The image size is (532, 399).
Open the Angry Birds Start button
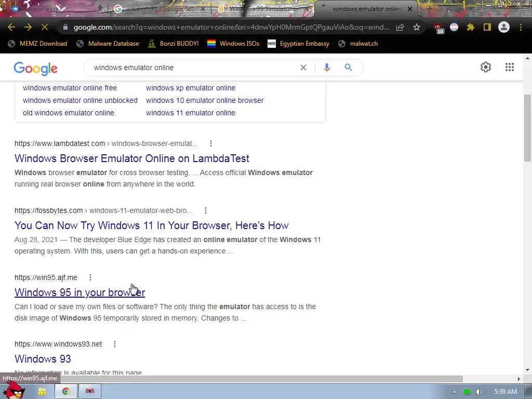14,391
